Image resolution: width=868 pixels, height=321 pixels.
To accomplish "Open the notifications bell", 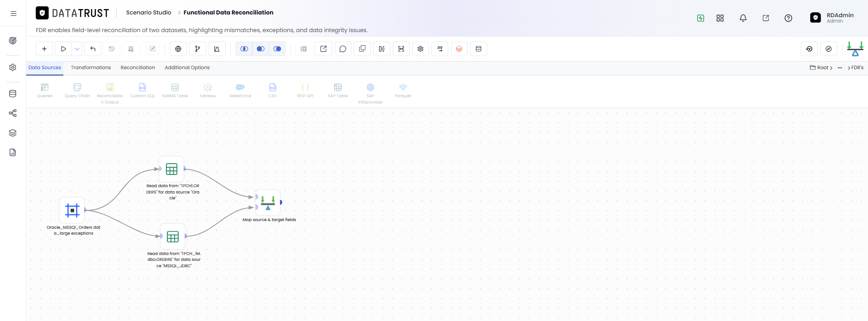I will (743, 18).
